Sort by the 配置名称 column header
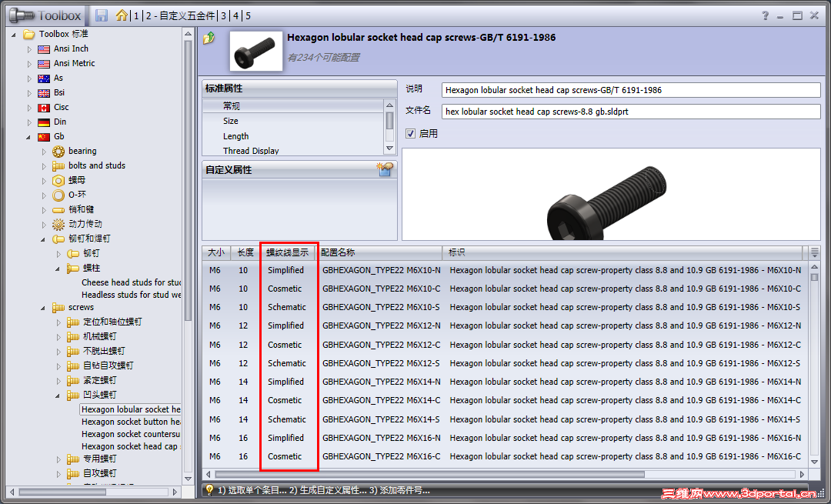 point(379,252)
